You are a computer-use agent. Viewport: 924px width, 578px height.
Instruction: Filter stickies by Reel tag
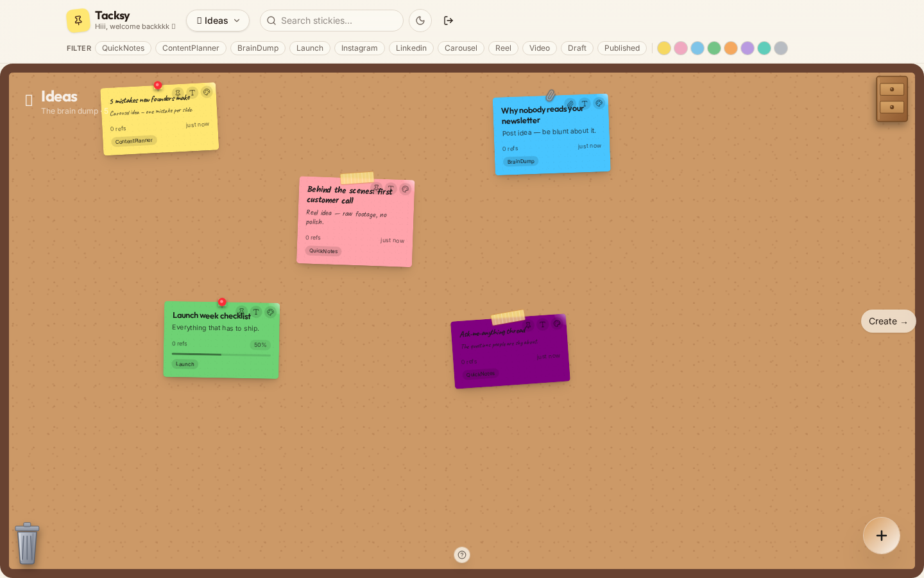(x=503, y=48)
